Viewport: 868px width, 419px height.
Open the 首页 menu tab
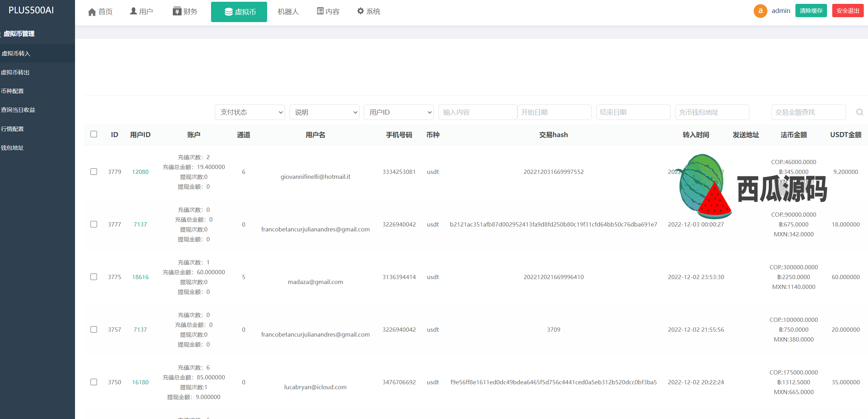pos(100,12)
